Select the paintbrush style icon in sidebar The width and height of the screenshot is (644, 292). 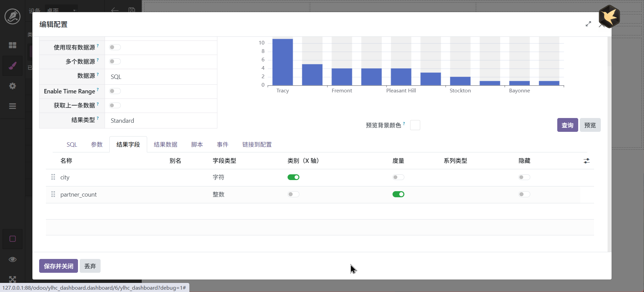12,65
